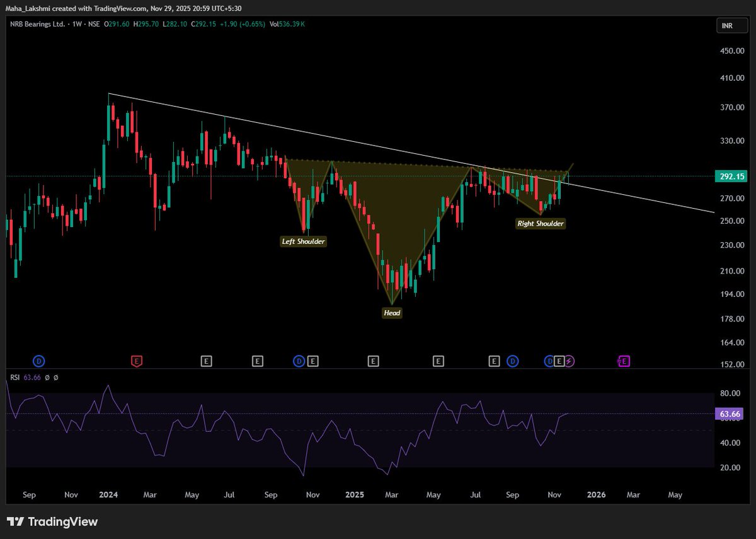Click the 80.00 RSI axis label
756x539 pixels.
pos(731,393)
